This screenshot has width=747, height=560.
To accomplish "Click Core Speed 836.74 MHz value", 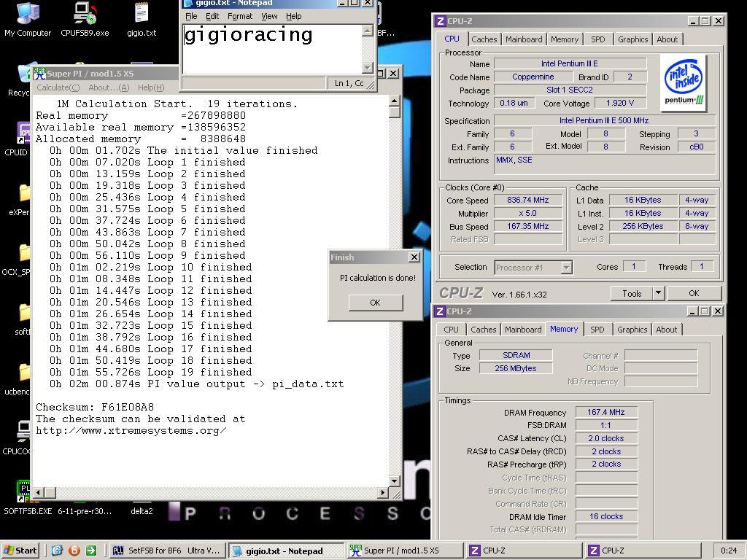I will [x=528, y=200].
